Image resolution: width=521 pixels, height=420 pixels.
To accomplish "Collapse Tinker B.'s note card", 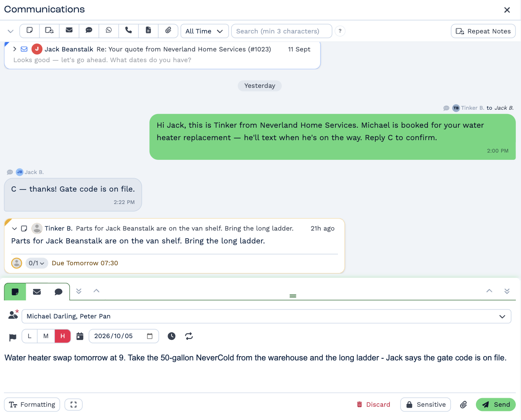I will pos(14,228).
